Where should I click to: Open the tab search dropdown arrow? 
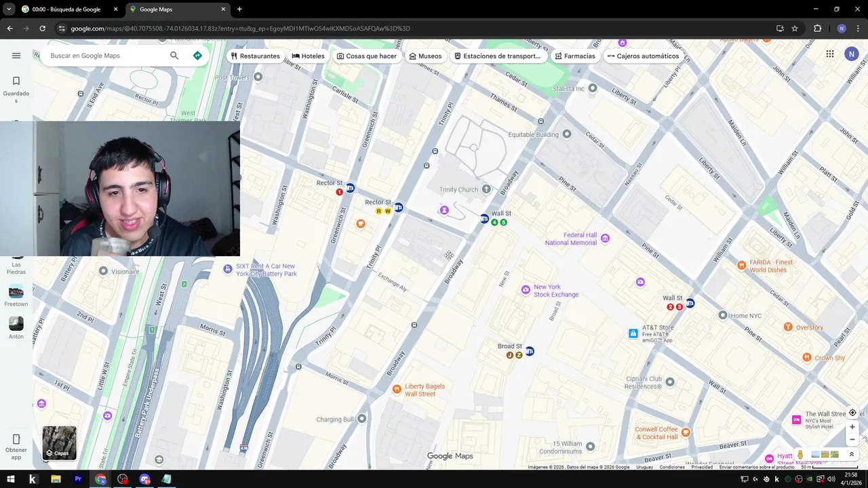pos(9,9)
